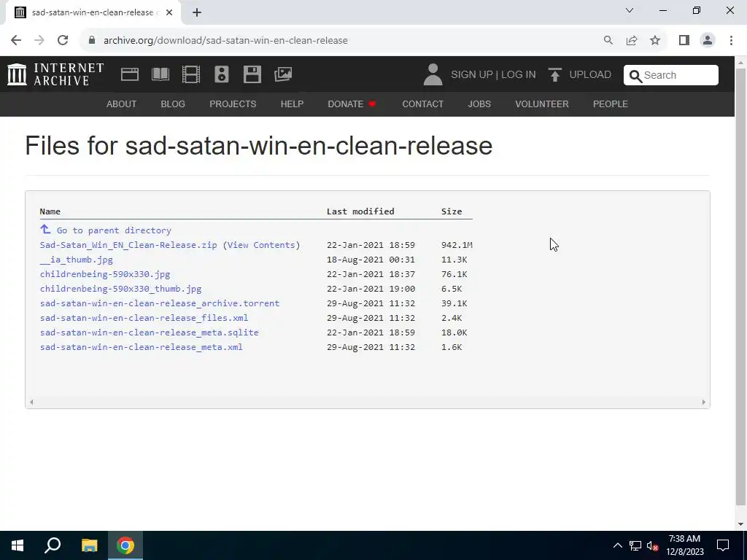747x560 pixels.
Task: Open the Audio speaker icon
Action: click(x=222, y=74)
